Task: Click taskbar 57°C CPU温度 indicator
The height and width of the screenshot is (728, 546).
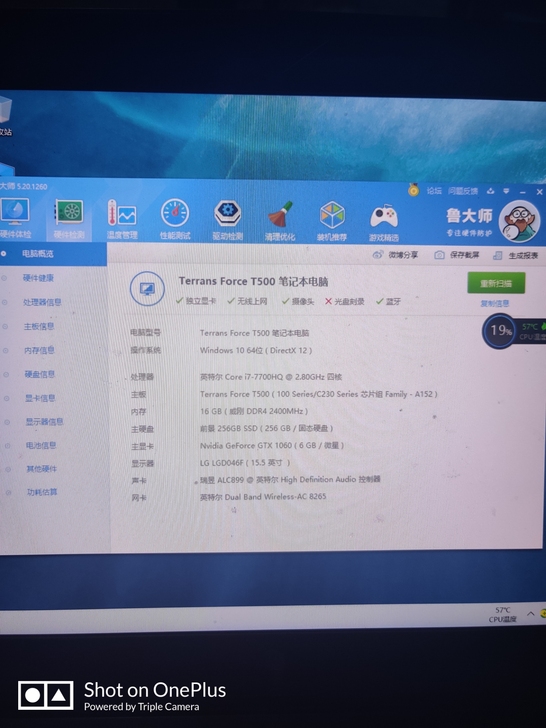Action: tap(503, 615)
